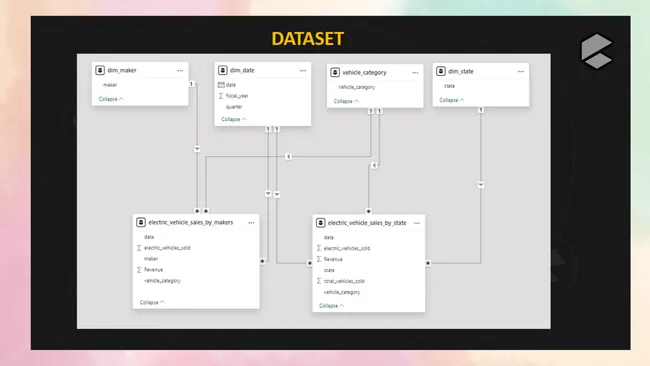Viewport: 650px width, 366px height.
Task: Click the dim_date table icon
Action: click(223, 70)
